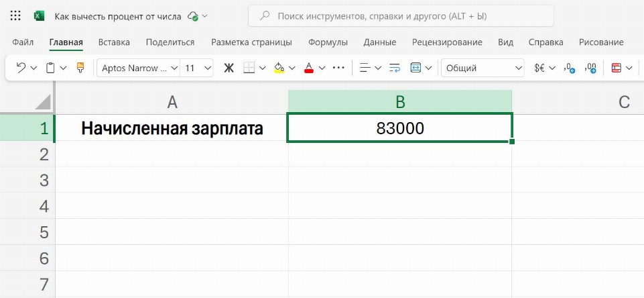The height and width of the screenshot is (298, 644).
Task: Select the Format Painter brush icon
Action: (80, 68)
